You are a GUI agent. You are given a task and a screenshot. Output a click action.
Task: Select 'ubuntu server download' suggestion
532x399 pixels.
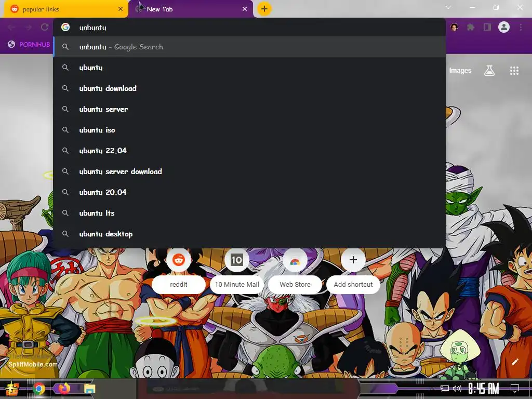click(249, 171)
